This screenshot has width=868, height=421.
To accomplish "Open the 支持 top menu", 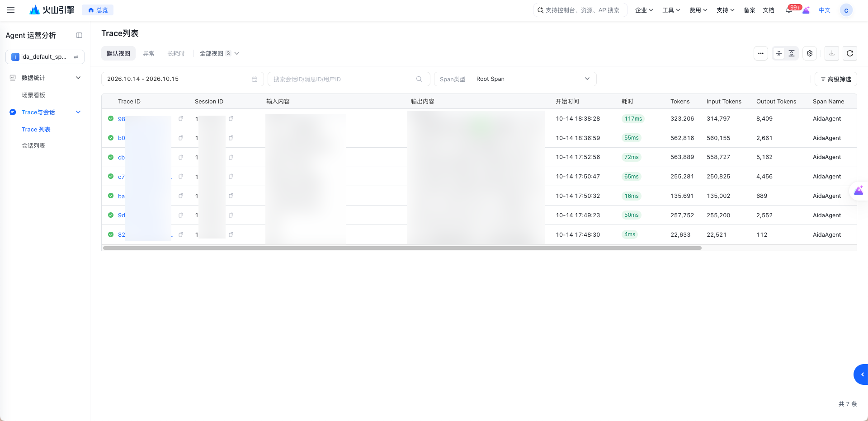I will (x=725, y=10).
